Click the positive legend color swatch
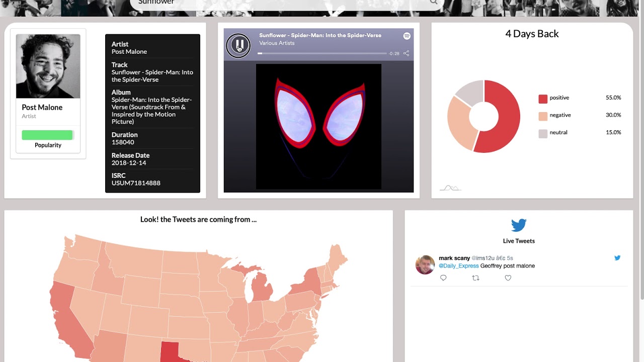644x362 pixels. 543,99
